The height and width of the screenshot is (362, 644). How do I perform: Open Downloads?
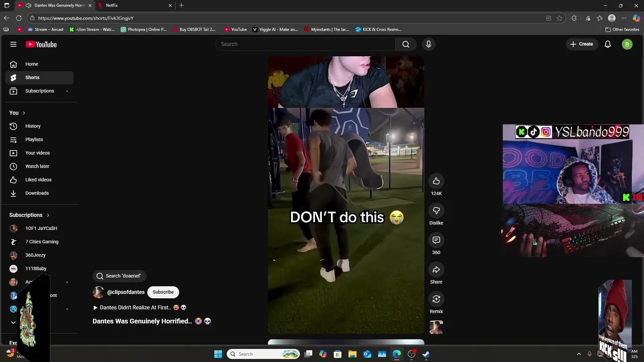click(40, 193)
